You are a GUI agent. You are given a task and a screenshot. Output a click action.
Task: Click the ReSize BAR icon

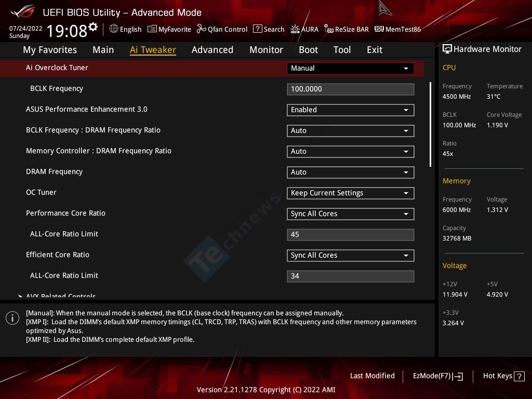tap(329, 29)
